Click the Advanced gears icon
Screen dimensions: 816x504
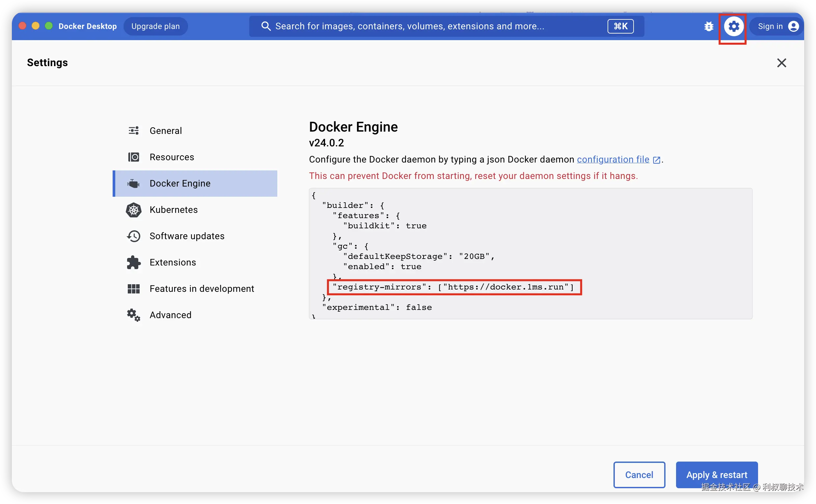coord(134,315)
